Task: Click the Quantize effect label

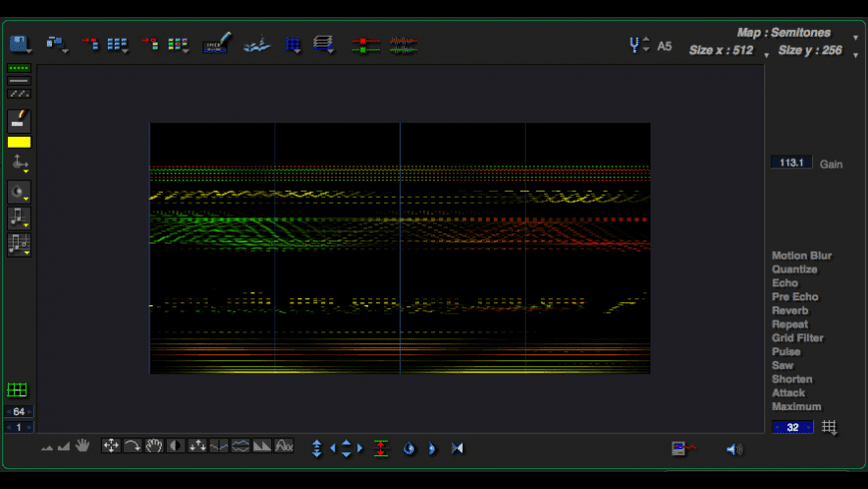Action: 794,269
